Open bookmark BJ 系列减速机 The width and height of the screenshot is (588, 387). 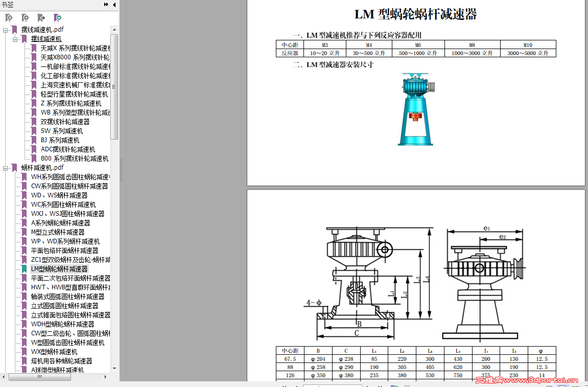click(x=60, y=140)
